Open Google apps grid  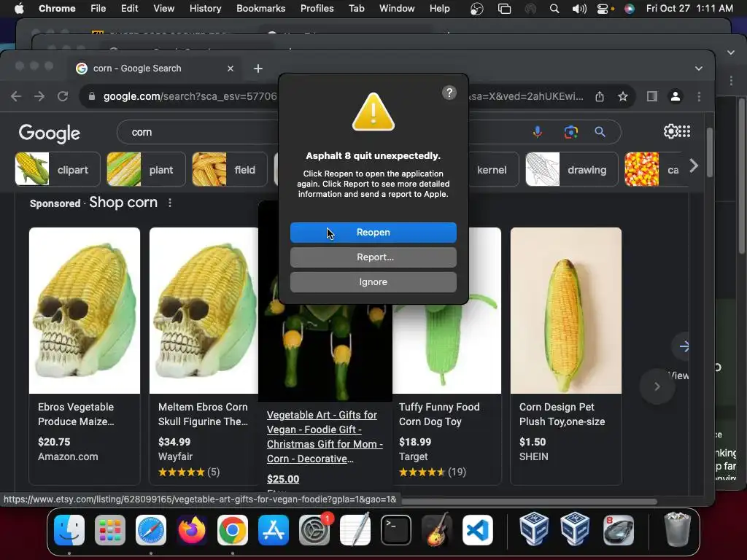click(x=684, y=131)
